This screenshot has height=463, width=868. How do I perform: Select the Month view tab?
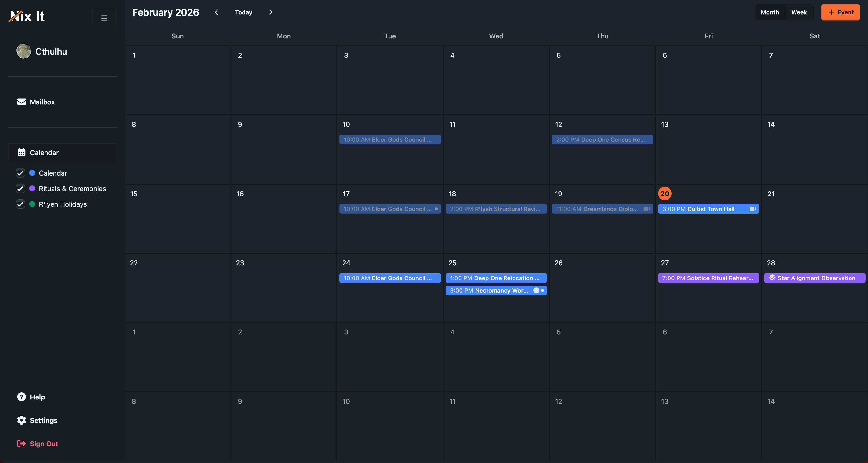pyautogui.click(x=770, y=12)
